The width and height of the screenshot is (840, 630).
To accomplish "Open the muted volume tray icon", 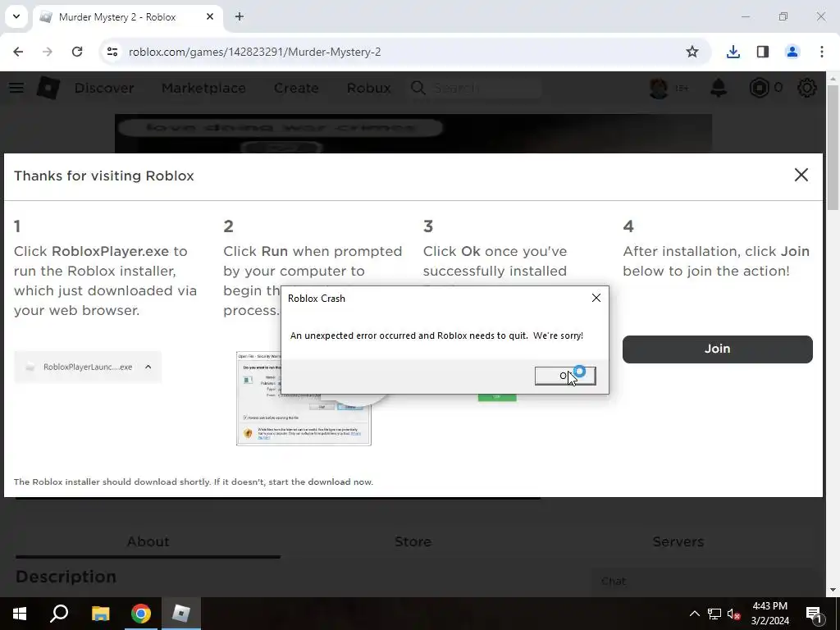I will pyautogui.click(x=733, y=614).
